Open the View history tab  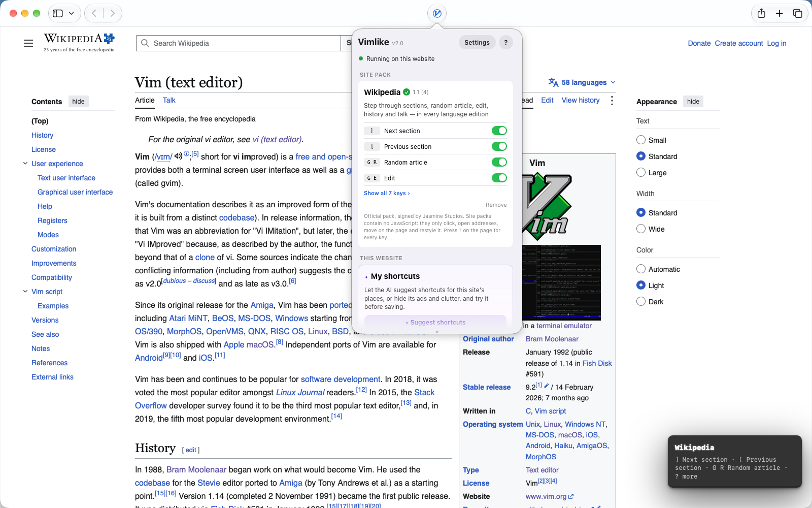[x=581, y=100]
